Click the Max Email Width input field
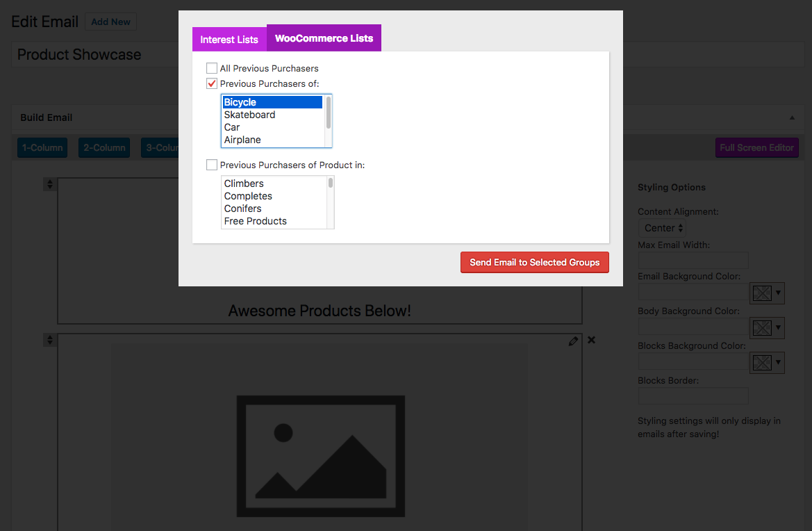The image size is (812, 531). (693, 261)
